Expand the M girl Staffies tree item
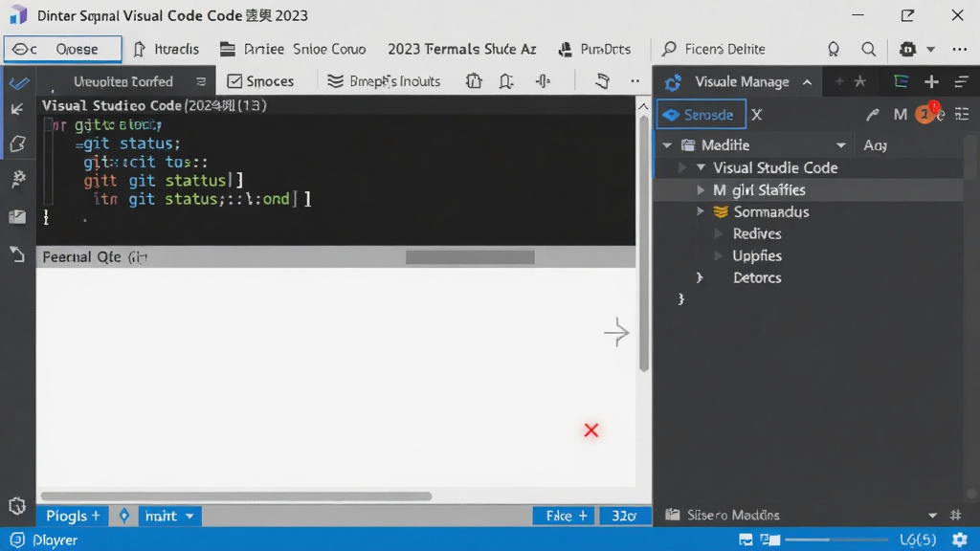The image size is (980, 551). [x=701, y=190]
